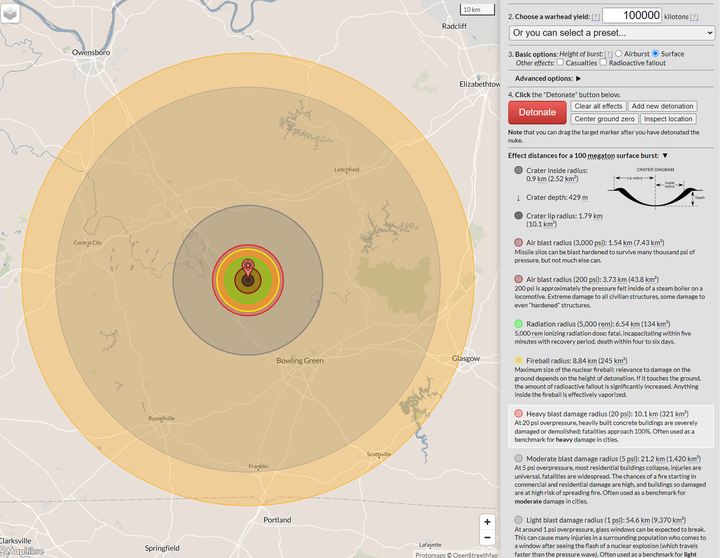Viewport: 720px width, 558px height.
Task: Click Clear all effects
Action: (598, 106)
